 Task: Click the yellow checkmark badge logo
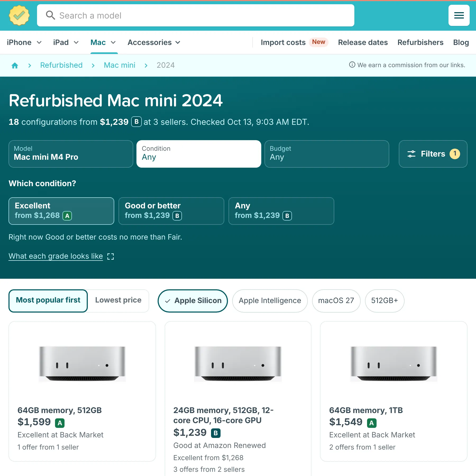pyautogui.click(x=19, y=16)
